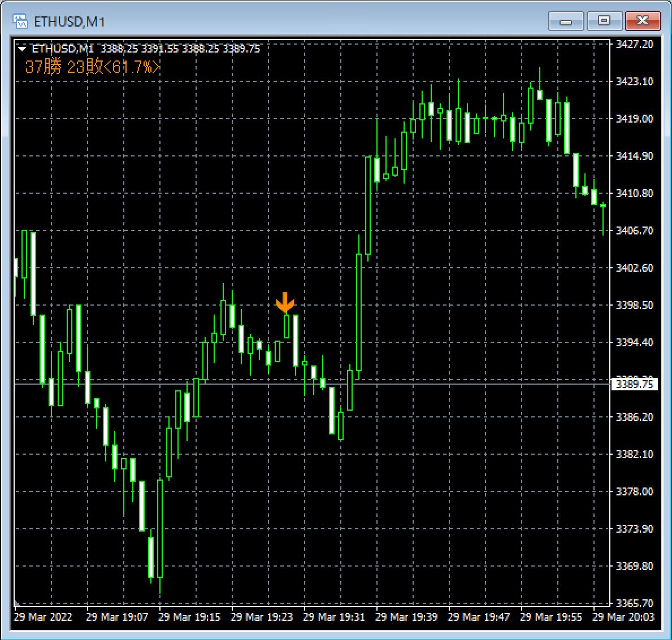The height and width of the screenshot is (640, 672).
Task: Click the ETHUSD,M1 window title text
Action: (69, 21)
